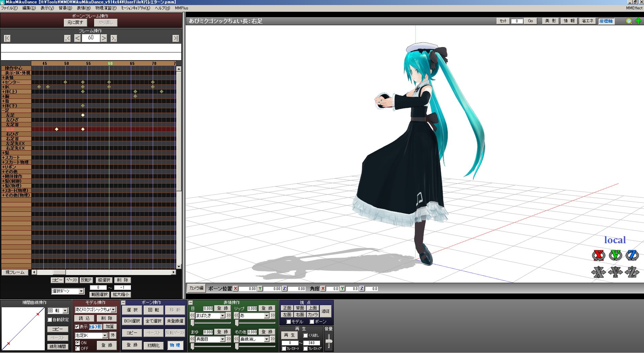Viewport: 644px width, 353px height.
Task: Open the 編集(D) menu
Action: point(29,8)
